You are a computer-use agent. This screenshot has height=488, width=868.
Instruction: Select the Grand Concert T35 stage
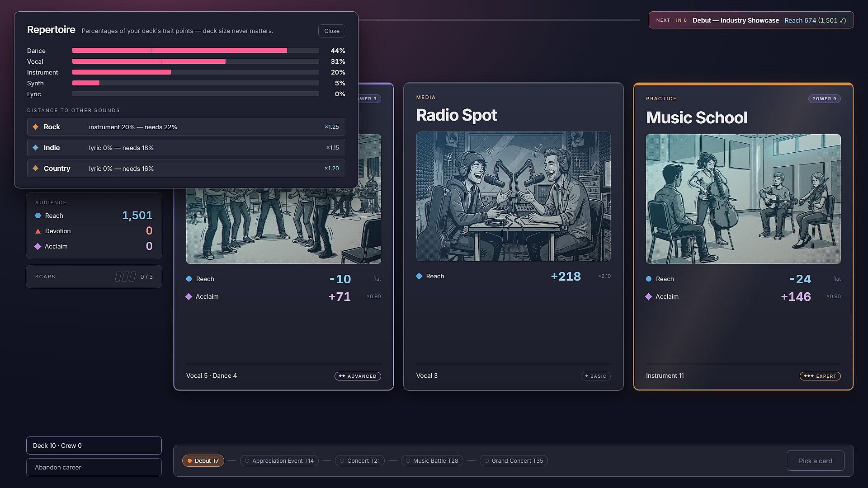click(514, 461)
